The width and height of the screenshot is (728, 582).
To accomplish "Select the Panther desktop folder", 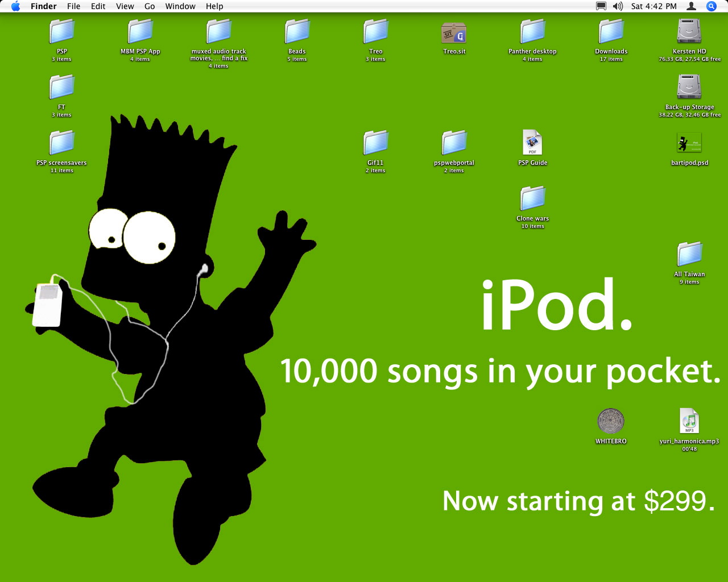I will 532,32.
